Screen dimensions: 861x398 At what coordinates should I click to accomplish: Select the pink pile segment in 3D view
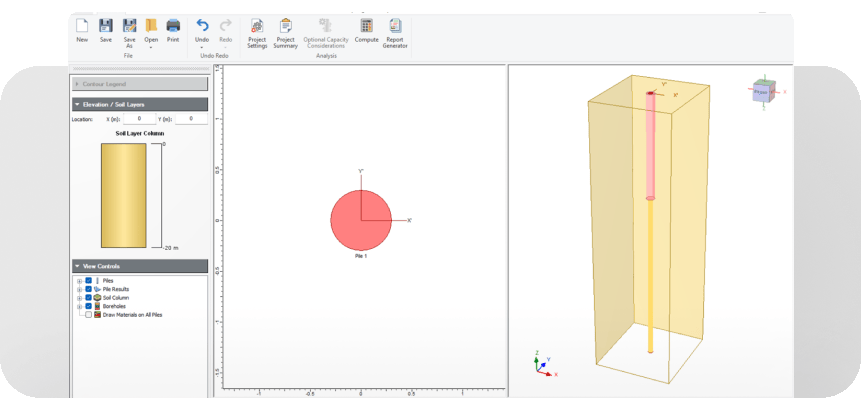pyautogui.click(x=651, y=145)
